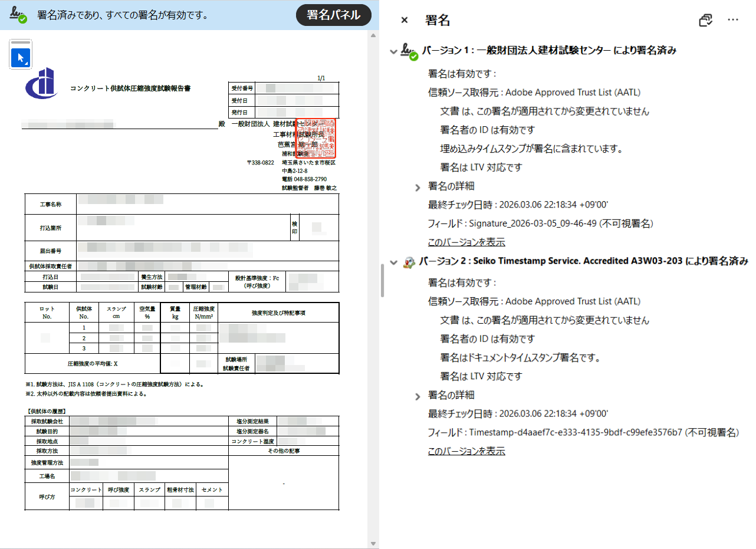
Task: Click the バージョン 1 signature valid icon
Action: tap(410, 51)
